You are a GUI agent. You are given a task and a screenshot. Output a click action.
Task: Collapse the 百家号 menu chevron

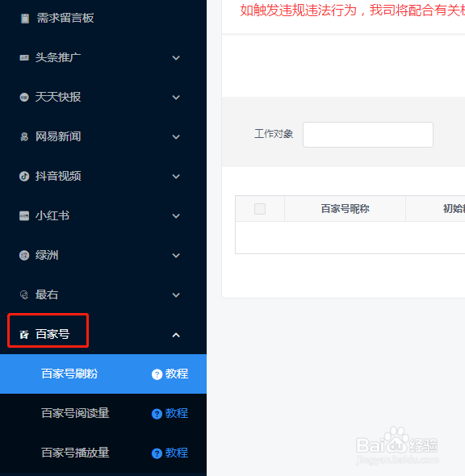176,335
